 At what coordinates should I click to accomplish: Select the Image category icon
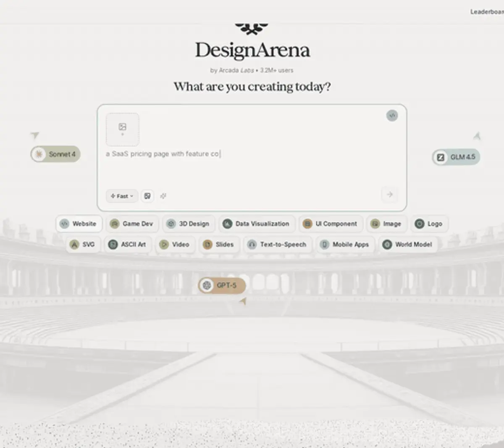click(x=375, y=224)
